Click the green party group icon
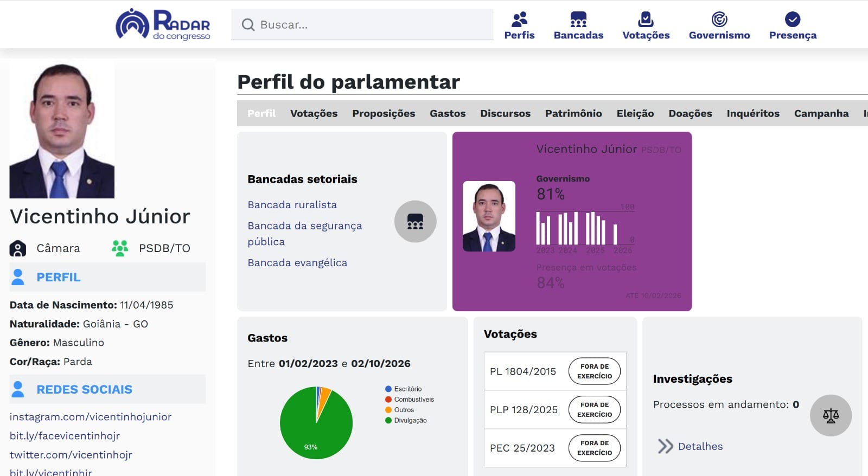The image size is (868, 476). click(x=120, y=248)
